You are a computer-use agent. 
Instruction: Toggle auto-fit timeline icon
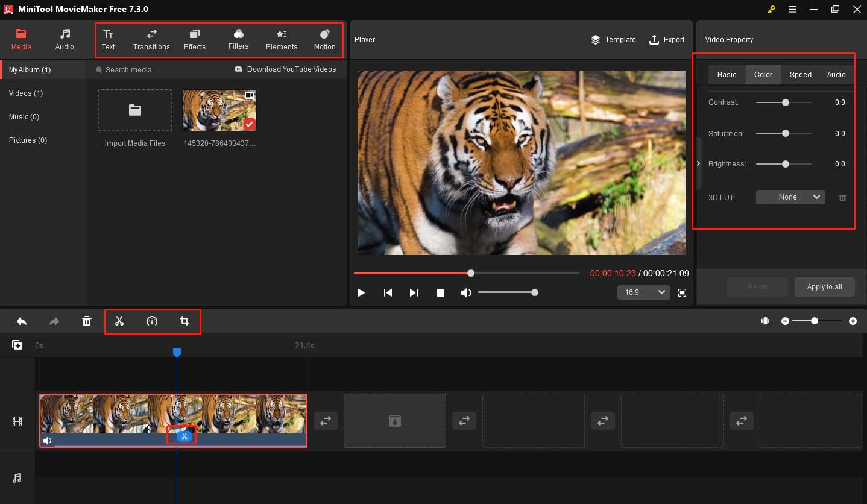coord(765,321)
